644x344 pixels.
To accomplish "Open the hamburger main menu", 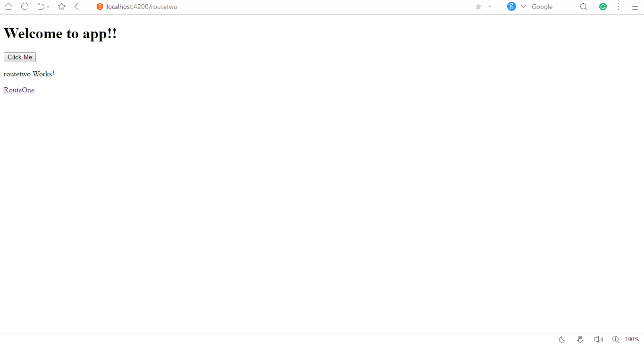I will 635,7.
